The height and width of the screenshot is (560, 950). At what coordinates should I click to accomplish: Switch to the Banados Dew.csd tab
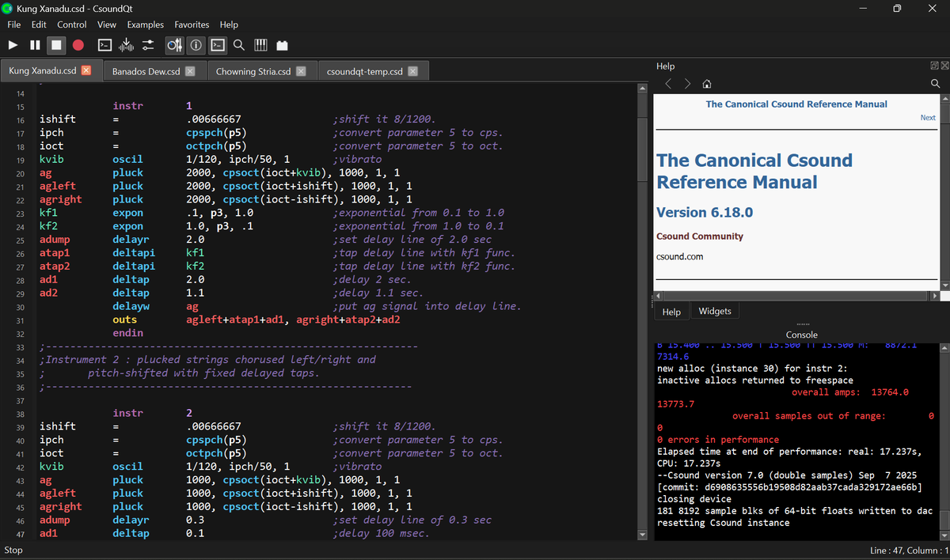pyautogui.click(x=146, y=71)
